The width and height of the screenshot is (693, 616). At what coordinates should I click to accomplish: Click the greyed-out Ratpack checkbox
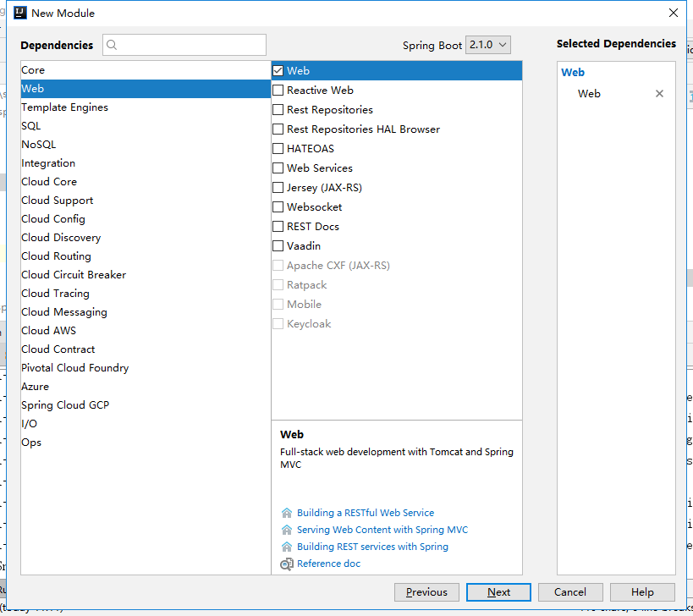click(x=278, y=284)
